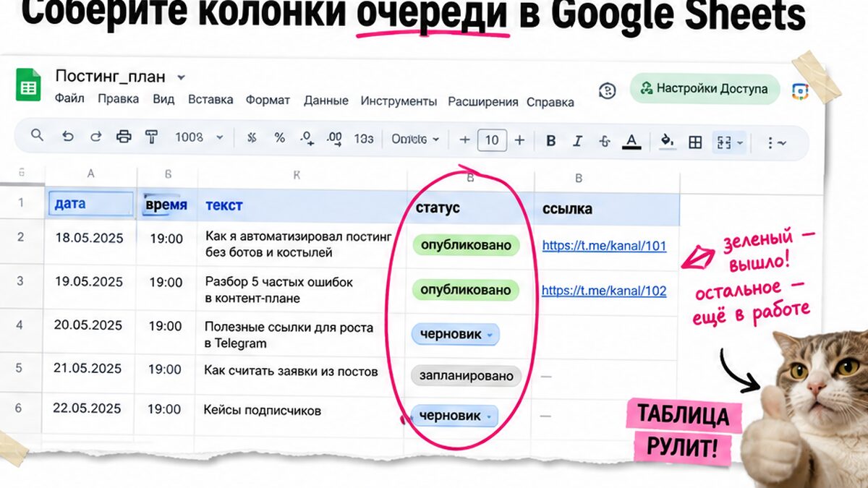Screen dimensions: 868x488
Task: Select the статус header cell
Action: [x=471, y=209]
